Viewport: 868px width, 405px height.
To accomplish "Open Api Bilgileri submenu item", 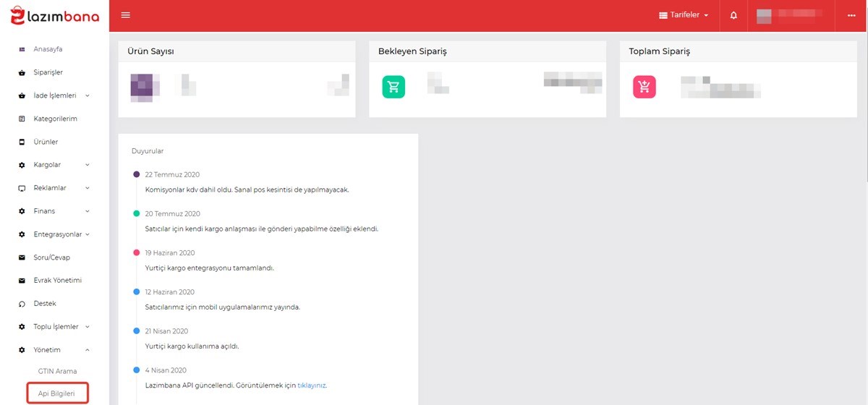I will [x=57, y=393].
